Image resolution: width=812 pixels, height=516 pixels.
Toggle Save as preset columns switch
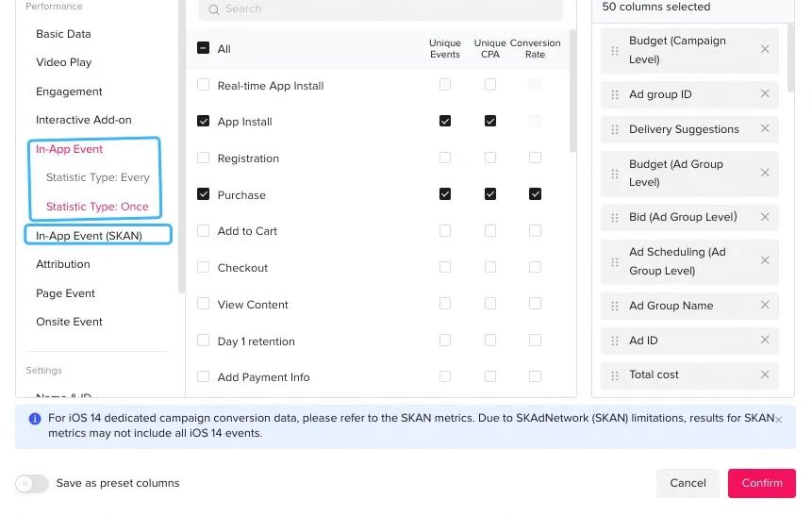tap(31, 483)
